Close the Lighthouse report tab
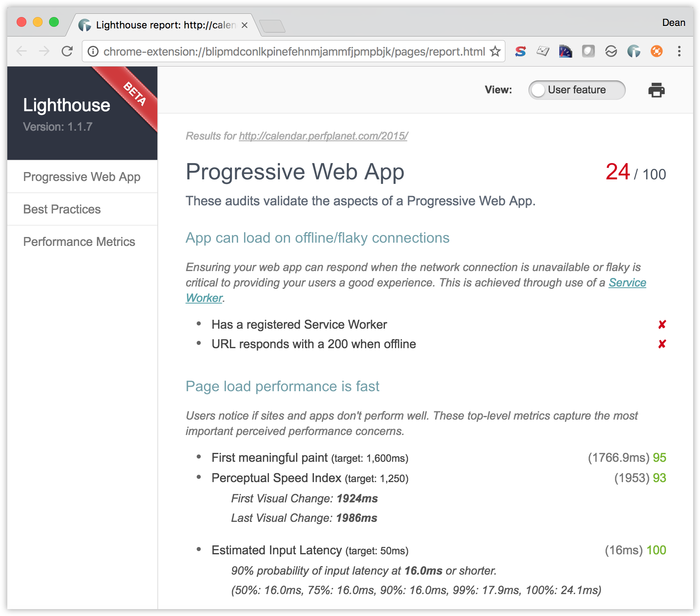Viewport: 700px width, 616px height. tap(245, 25)
